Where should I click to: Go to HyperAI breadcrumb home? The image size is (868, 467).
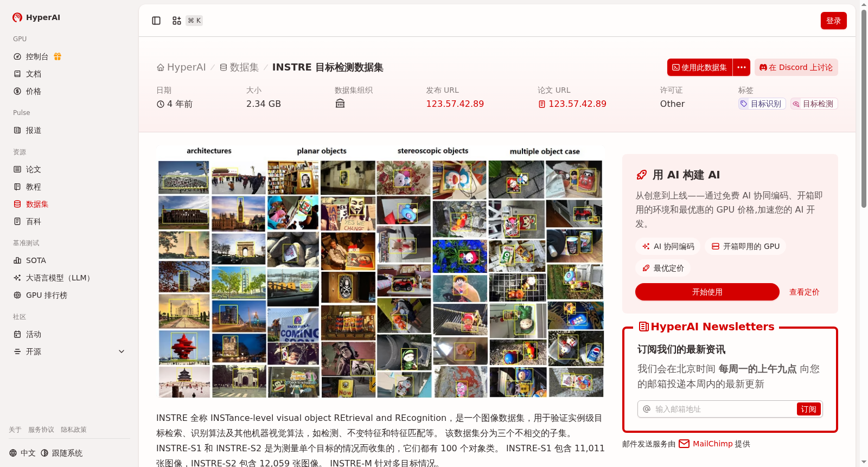point(181,67)
